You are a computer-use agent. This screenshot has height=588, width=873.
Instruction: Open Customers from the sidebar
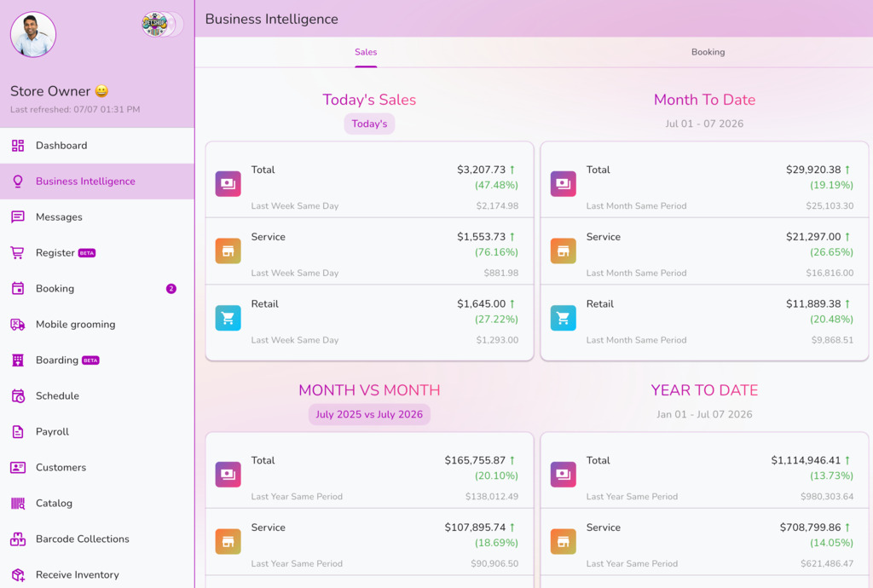[x=97, y=467]
